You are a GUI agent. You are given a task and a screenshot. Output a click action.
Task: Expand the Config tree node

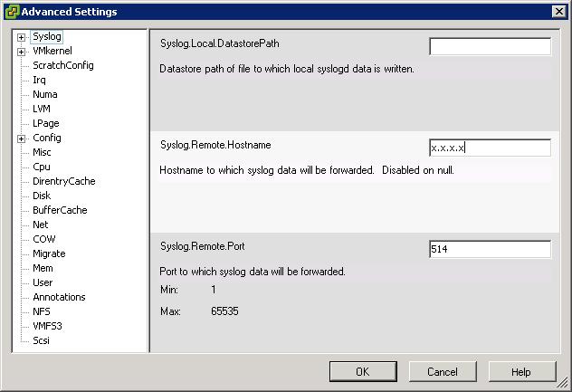21,139
